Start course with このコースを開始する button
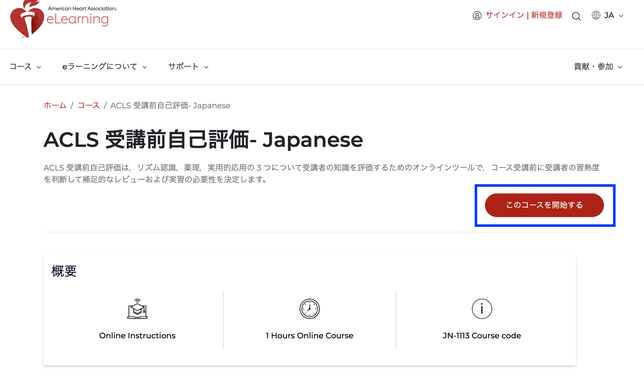 (x=544, y=205)
